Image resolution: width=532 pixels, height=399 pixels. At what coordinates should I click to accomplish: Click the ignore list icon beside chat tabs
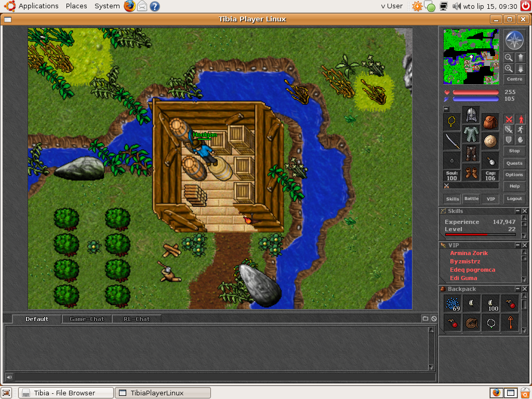[434, 318]
